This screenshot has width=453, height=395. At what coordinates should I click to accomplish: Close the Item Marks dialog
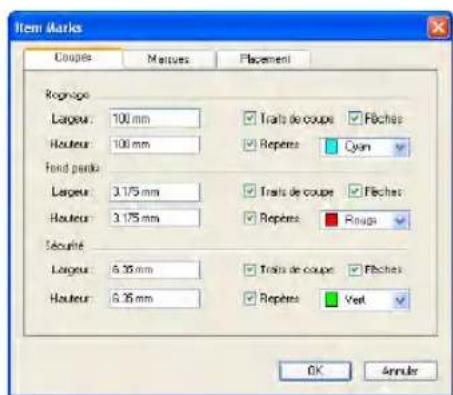pyautogui.click(x=438, y=27)
